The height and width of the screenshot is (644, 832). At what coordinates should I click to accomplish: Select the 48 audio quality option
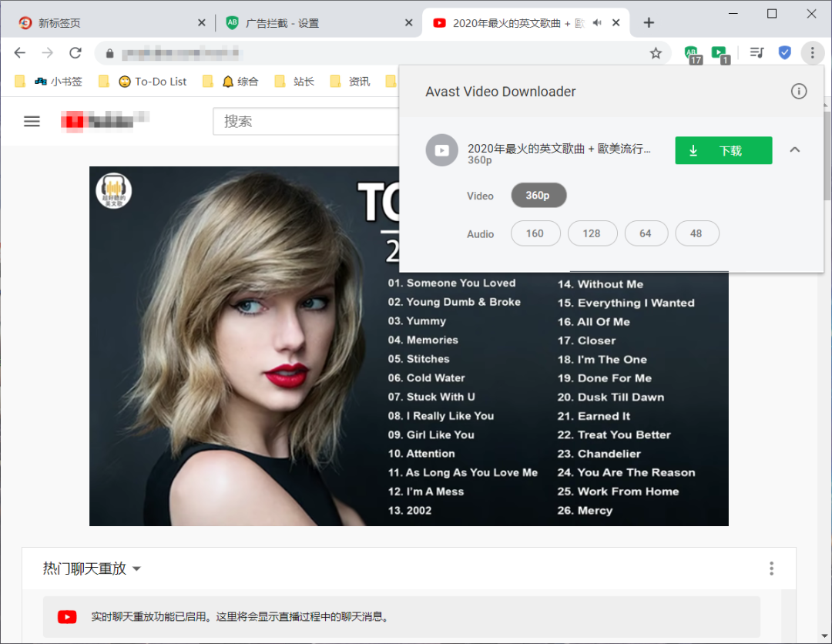point(697,233)
